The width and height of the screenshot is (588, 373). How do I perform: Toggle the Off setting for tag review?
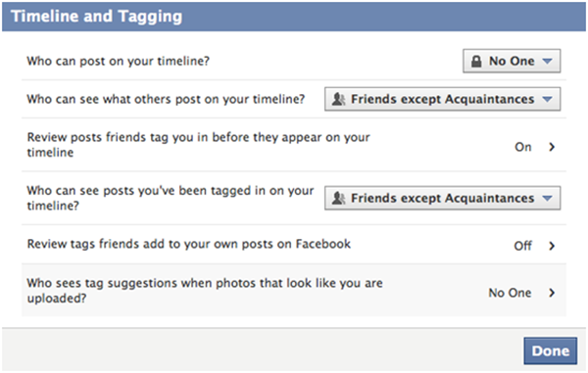(522, 246)
